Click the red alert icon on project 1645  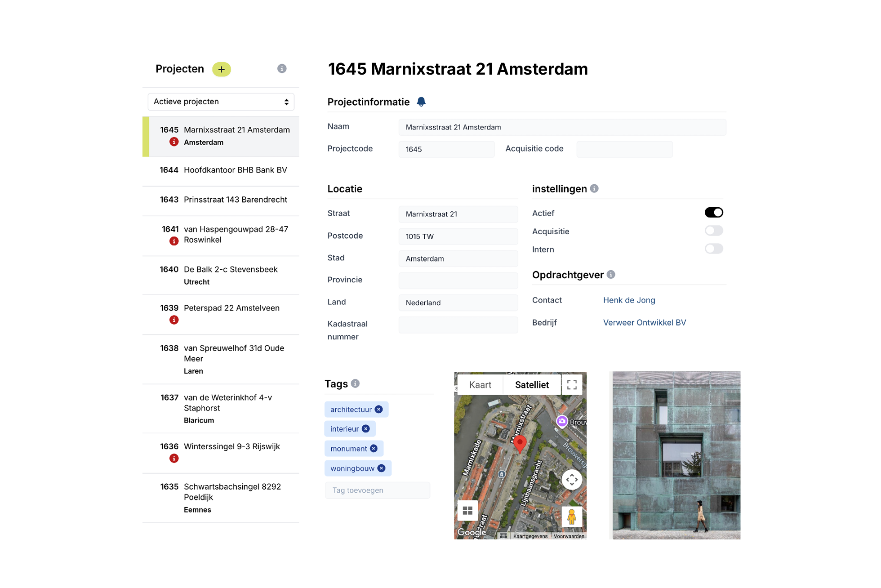[x=174, y=142]
